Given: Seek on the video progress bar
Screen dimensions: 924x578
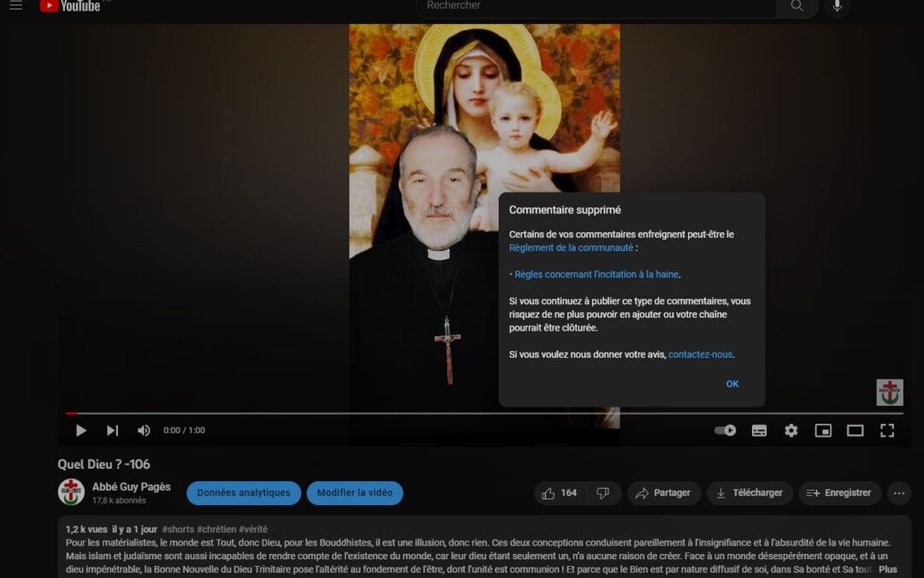Looking at the screenshot, I should click(484, 414).
